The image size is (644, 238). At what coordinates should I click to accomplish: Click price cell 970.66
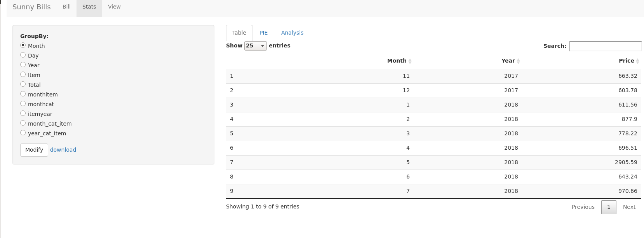pos(628,191)
